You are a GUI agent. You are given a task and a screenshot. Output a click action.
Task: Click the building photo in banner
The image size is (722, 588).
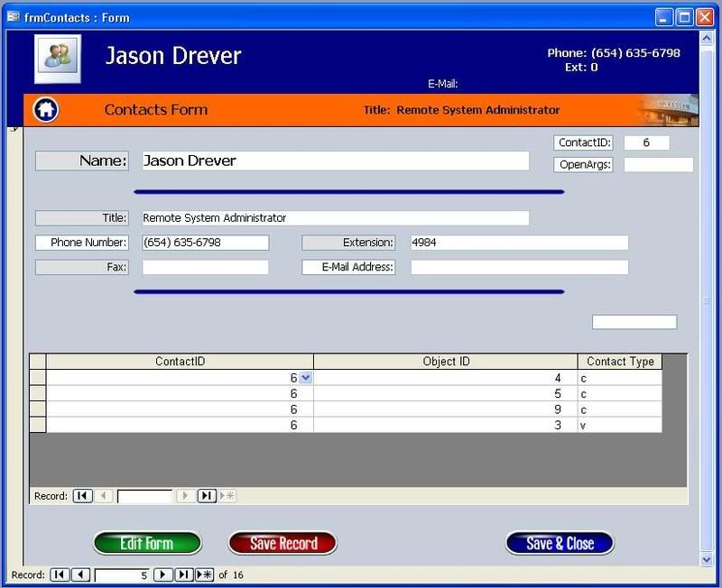click(x=668, y=110)
